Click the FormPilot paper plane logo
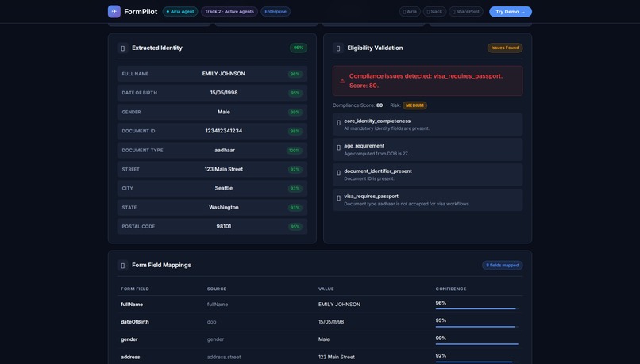 114,11
